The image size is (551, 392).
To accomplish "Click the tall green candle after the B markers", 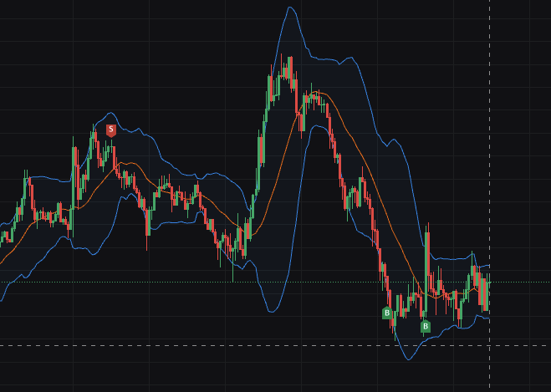I will coord(427,271).
